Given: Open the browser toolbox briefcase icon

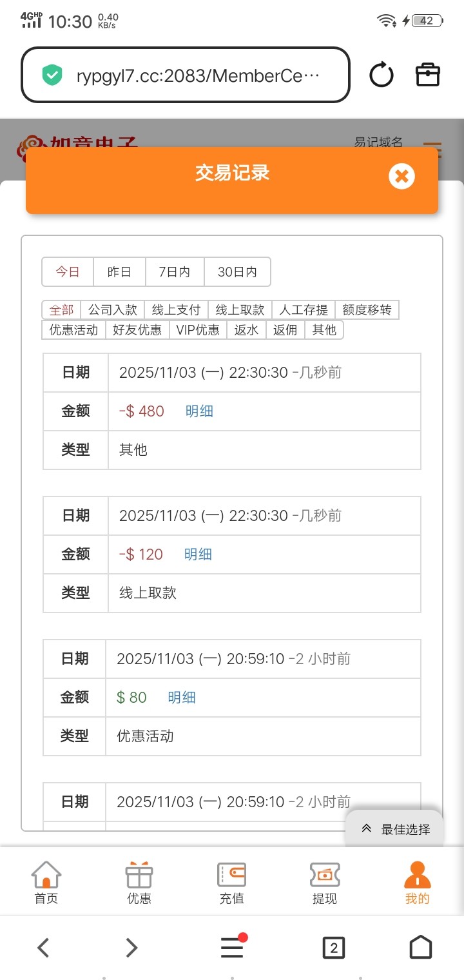Looking at the screenshot, I should pos(428,75).
